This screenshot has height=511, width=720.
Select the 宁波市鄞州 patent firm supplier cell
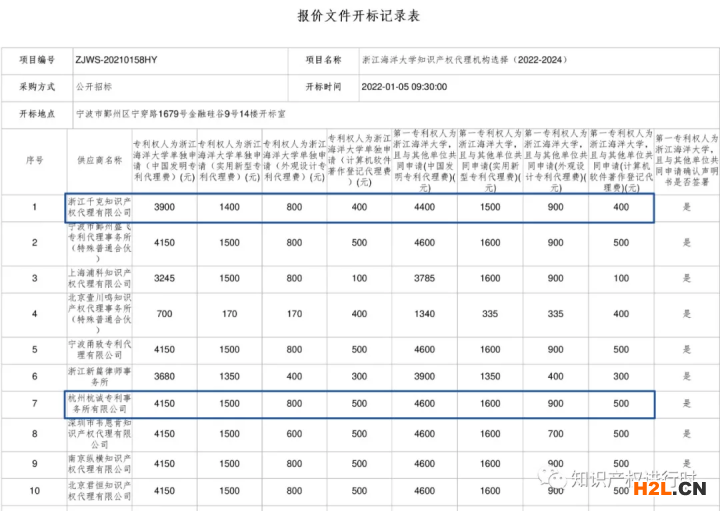[x=100, y=243]
